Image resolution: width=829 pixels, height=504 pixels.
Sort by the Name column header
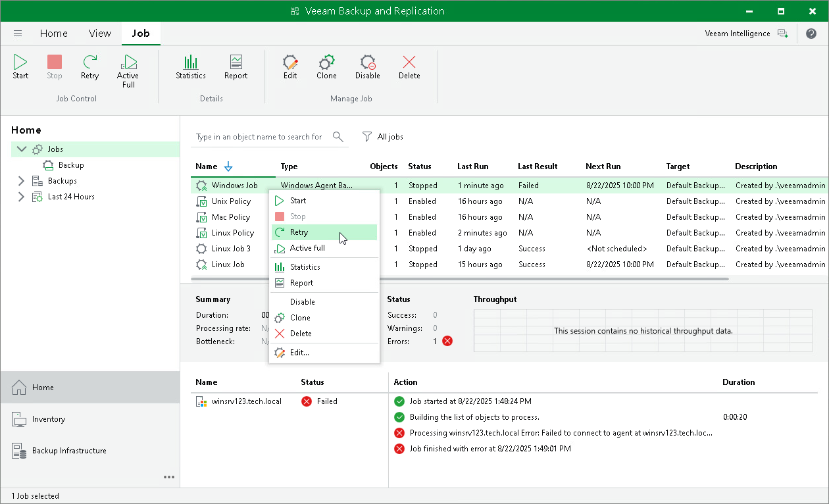point(207,166)
